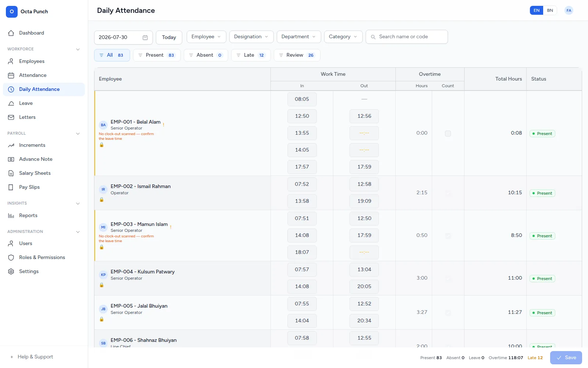Select the Late 12 filter tab
This screenshot has width=588, height=368.
(251, 55)
